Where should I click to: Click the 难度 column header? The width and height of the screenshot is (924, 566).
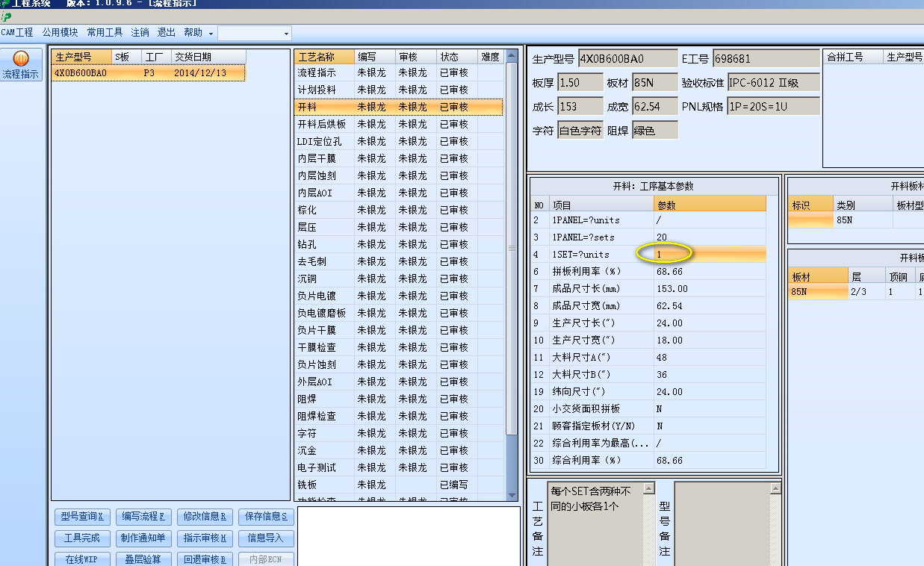click(x=491, y=57)
